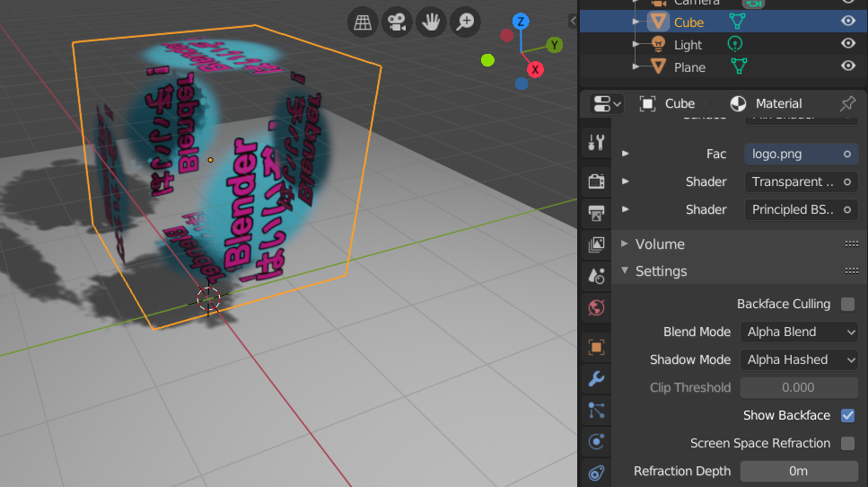The height and width of the screenshot is (487, 868).
Task: Click the Settings panel drag grip dots
Action: (x=851, y=271)
